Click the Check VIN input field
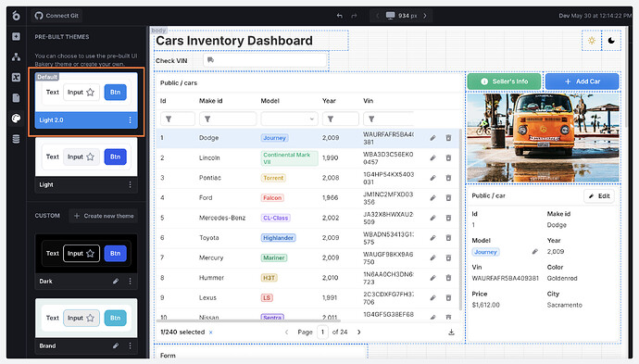Image resolution: width=639 pixels, height=364 pixels. (x=265, y=60)
